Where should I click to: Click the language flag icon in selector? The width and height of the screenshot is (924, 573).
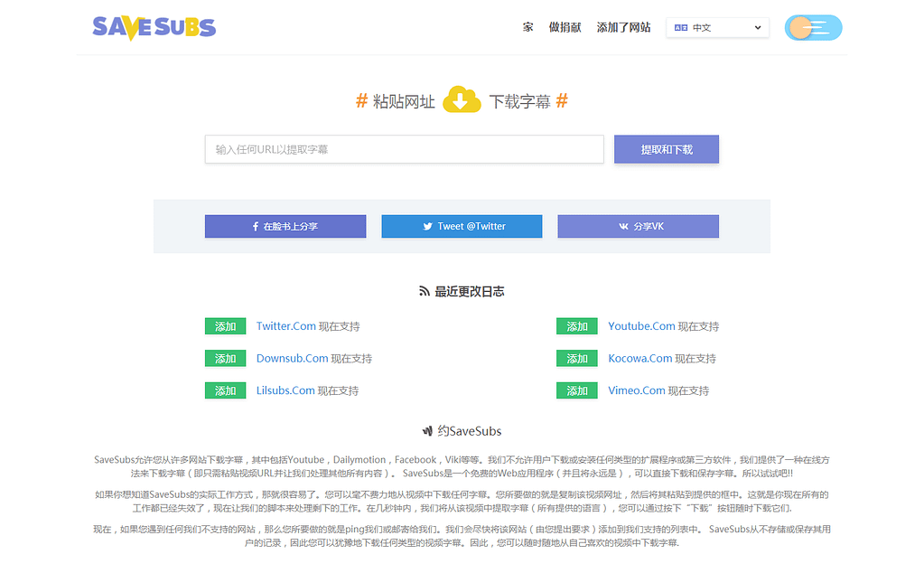(681, 28)
